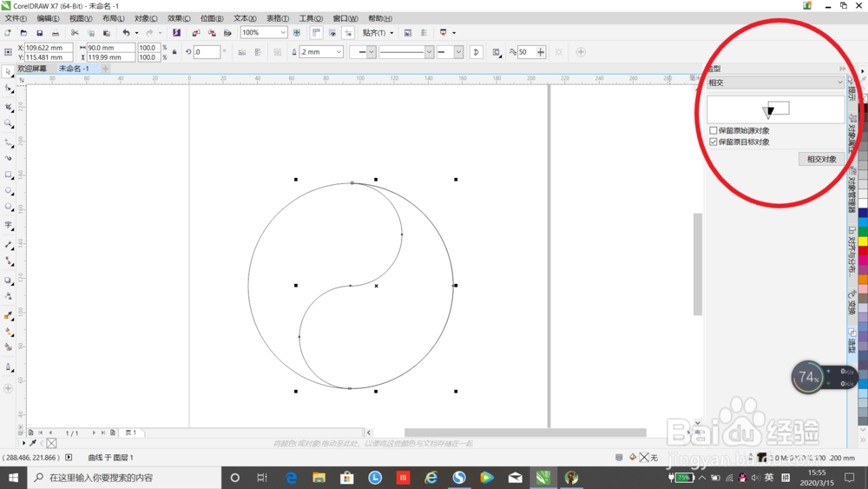Select the Connector tool
This screenshot has width=868, height=489.
[x=8, y=261]
